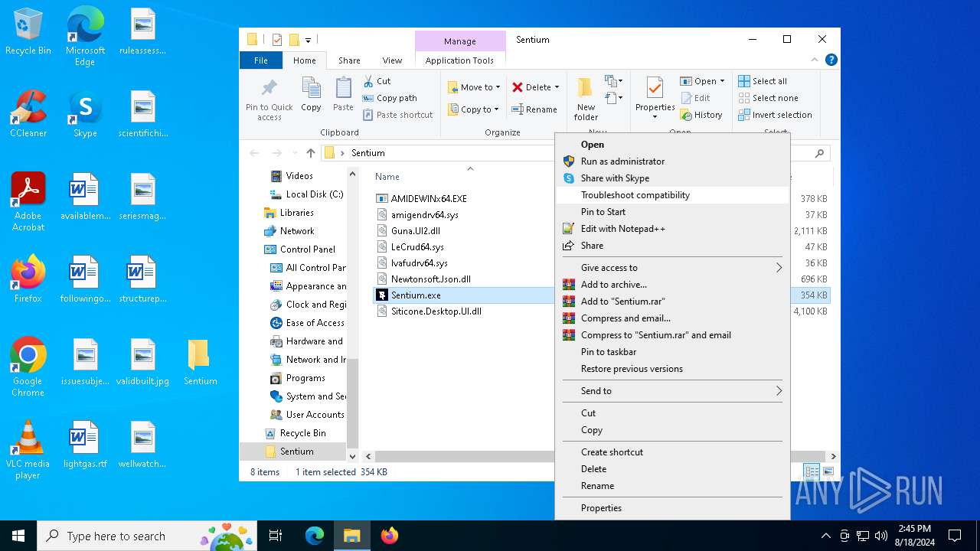
Task: Choose Run as administrator
Action: click(x=672, y=161)
